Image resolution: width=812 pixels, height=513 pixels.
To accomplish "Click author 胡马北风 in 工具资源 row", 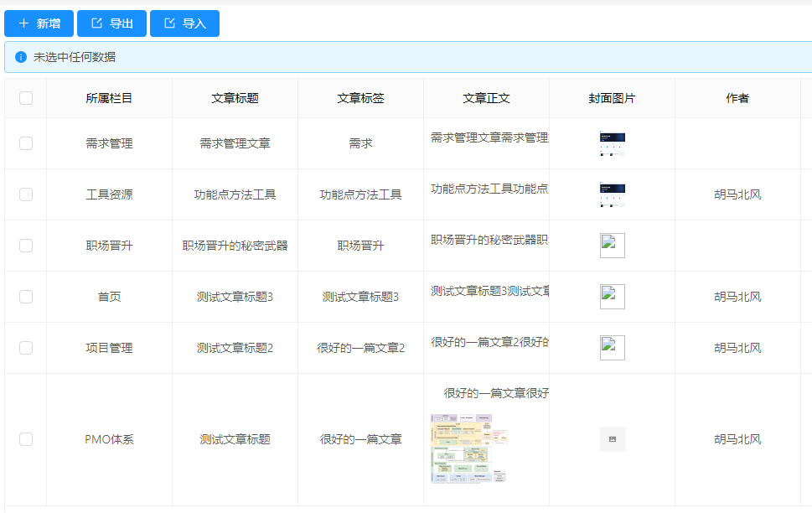I will [737, 194].
